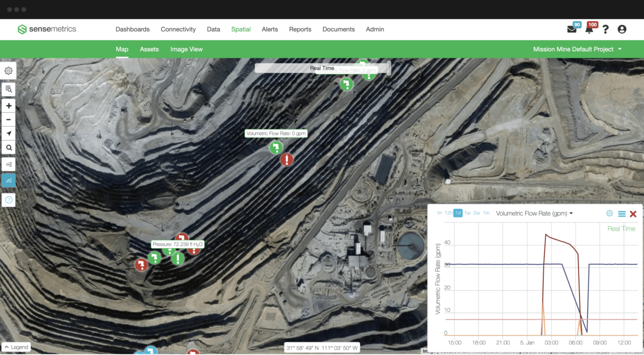Enable the 12h chart time range
The image size is (644, 355).
point(448,213)
